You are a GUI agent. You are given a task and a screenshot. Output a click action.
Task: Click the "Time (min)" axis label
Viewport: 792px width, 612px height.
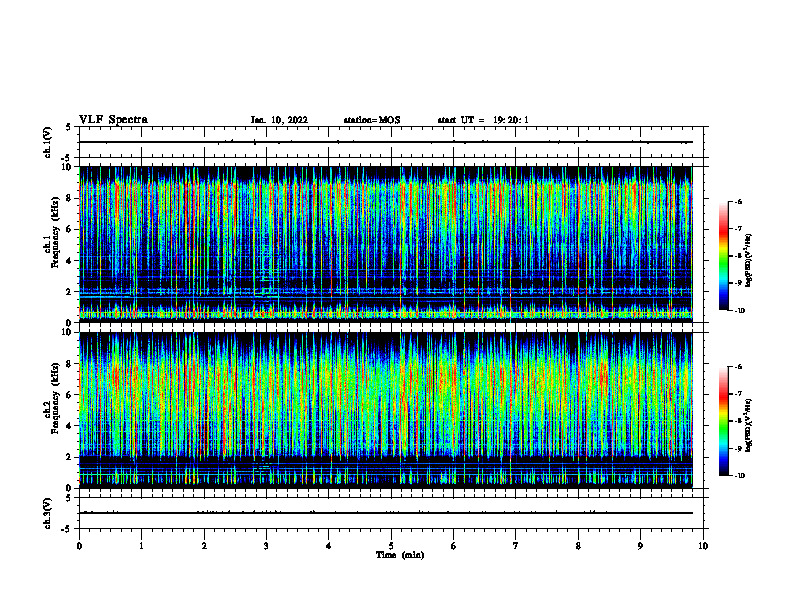[x=400, y=555]
